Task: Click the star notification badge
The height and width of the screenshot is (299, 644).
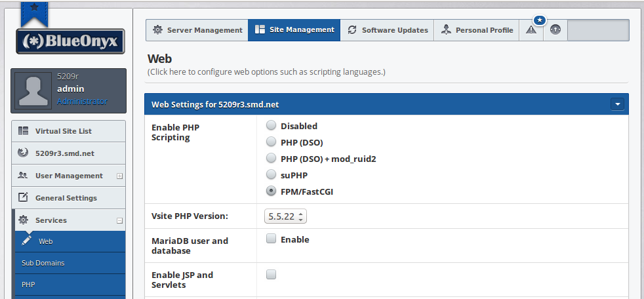Action: (x=540, y=20)
